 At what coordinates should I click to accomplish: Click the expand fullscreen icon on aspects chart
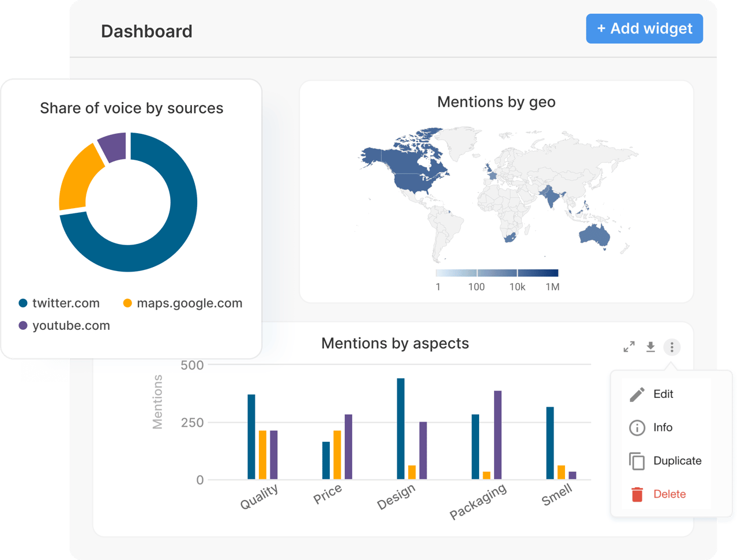[629, 347]
